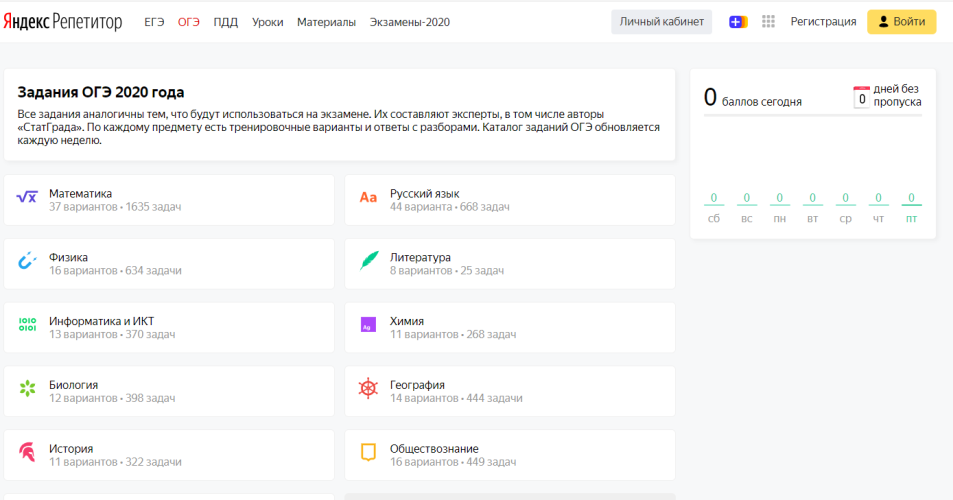Click the square-root icon for Математика
Image resolution: width=953 pixels, height=500 pixels.
[x=27, y=197]
